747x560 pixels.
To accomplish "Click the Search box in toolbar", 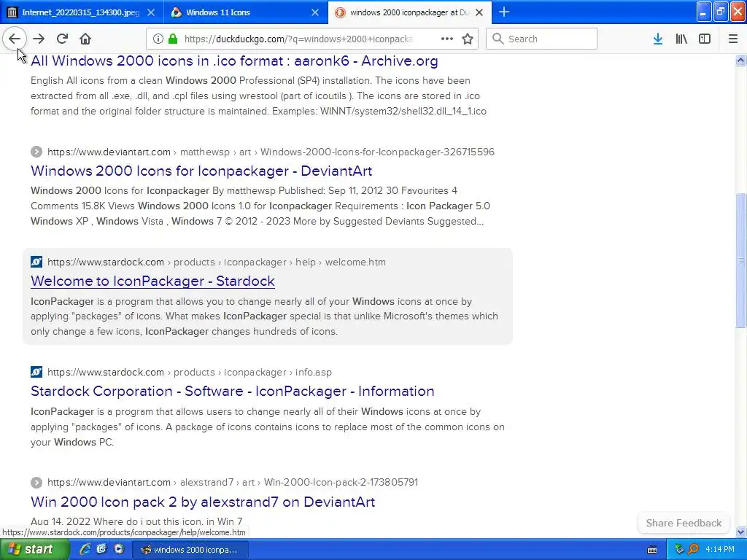I will [x=542, y=39].
